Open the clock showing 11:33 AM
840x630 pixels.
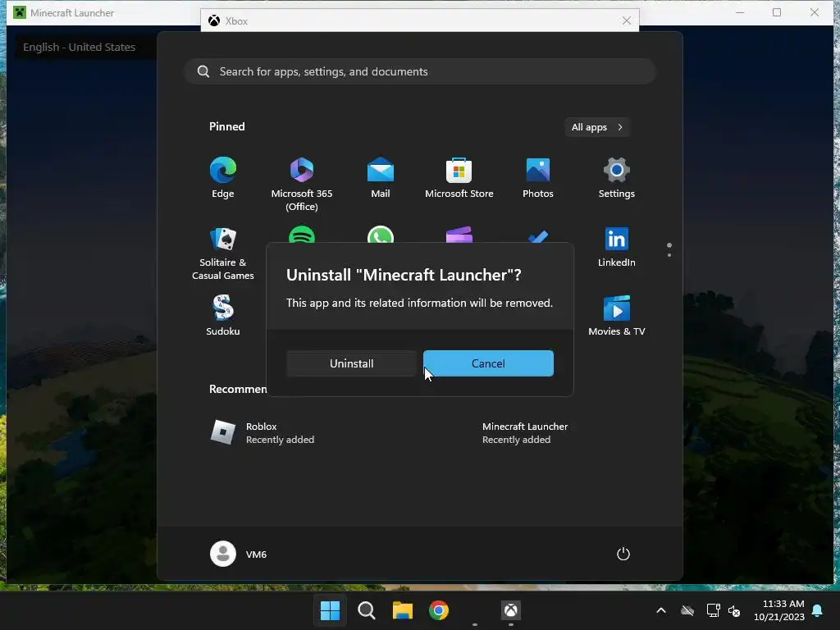(x=779, y=610)
